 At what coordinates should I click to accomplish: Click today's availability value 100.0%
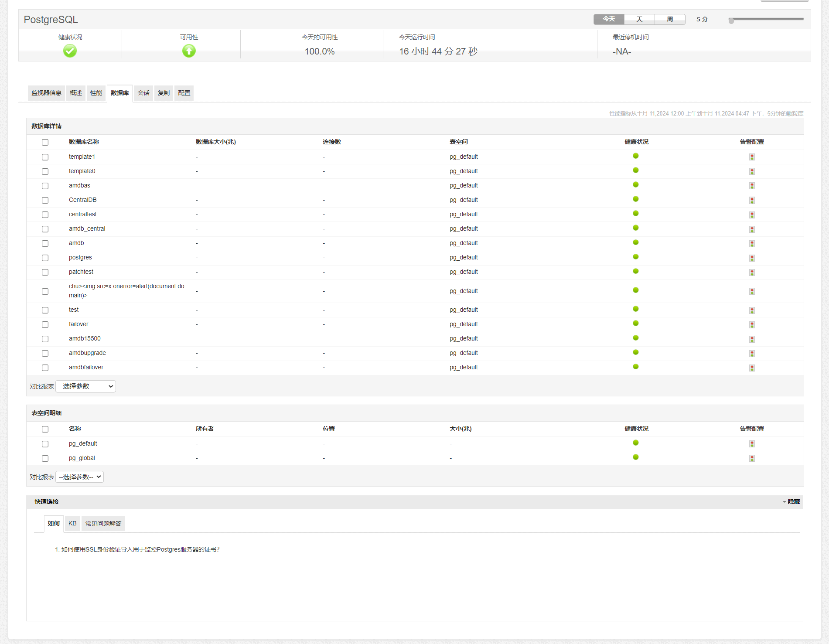click(x=320, y=51)
